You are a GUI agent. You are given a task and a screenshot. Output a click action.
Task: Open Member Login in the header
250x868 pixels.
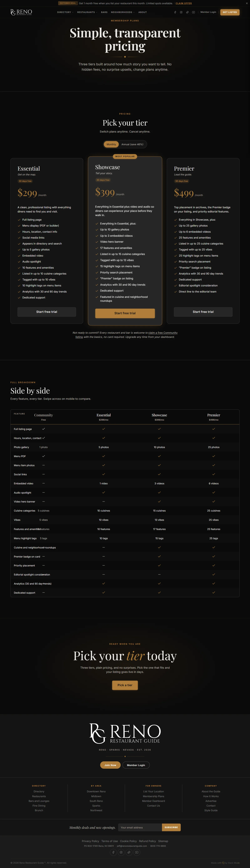tap(208, 12)
